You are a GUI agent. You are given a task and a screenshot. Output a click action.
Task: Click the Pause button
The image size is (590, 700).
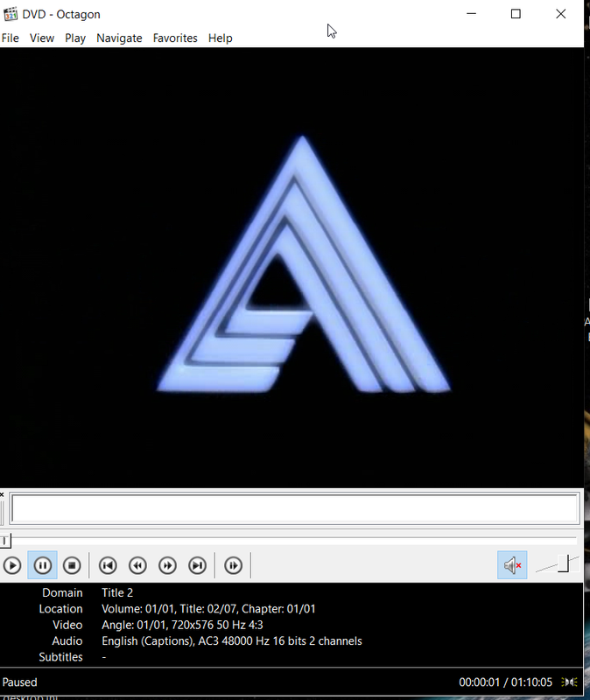click(x=42, y=565)
